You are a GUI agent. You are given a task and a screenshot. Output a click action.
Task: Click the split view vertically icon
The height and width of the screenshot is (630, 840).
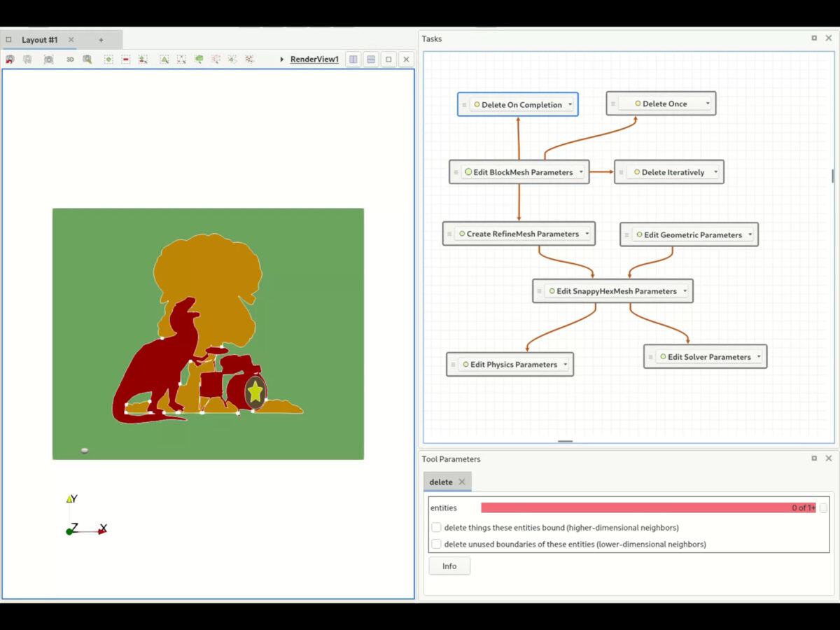[353, 59]
